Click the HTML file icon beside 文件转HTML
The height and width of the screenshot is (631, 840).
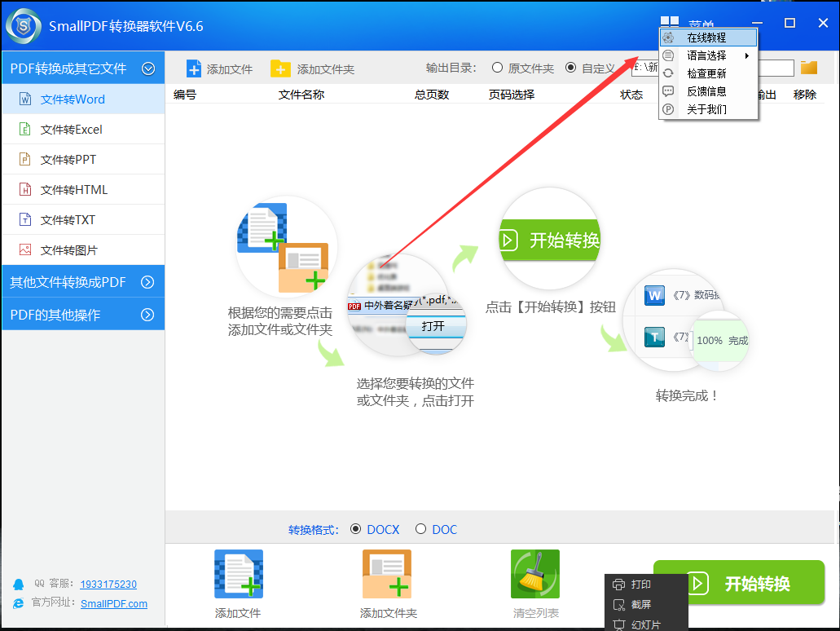tap(25, 189)
